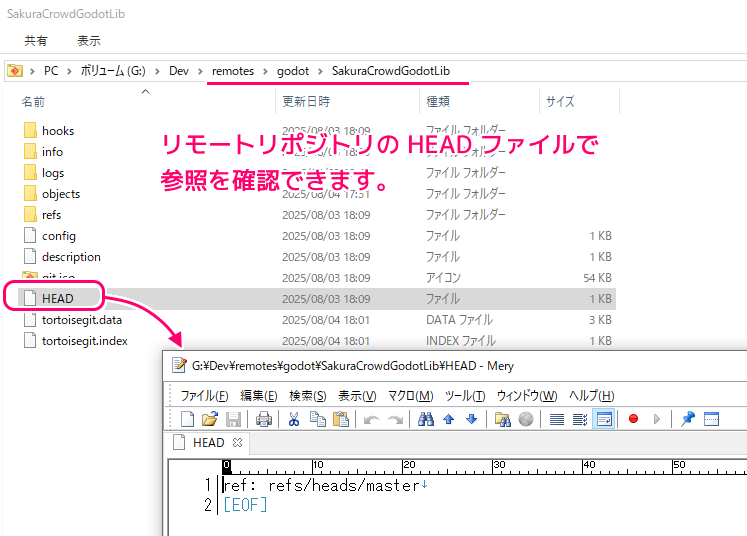Screen dimensions: 747x536
Task: Click the Print icon in Mery toolbar
Action: (x=264, y=419)
